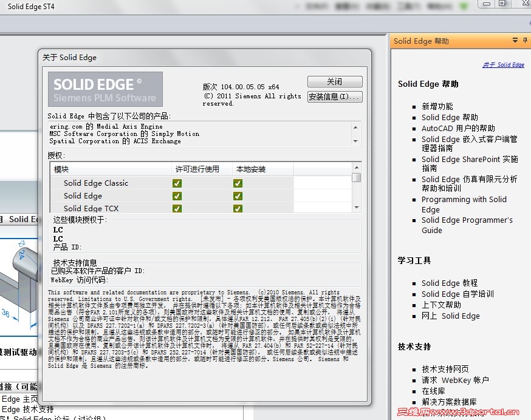The image size is (531, 420).
Task: Select Solid Edge Classic module row name
Action: click(96, 183)
